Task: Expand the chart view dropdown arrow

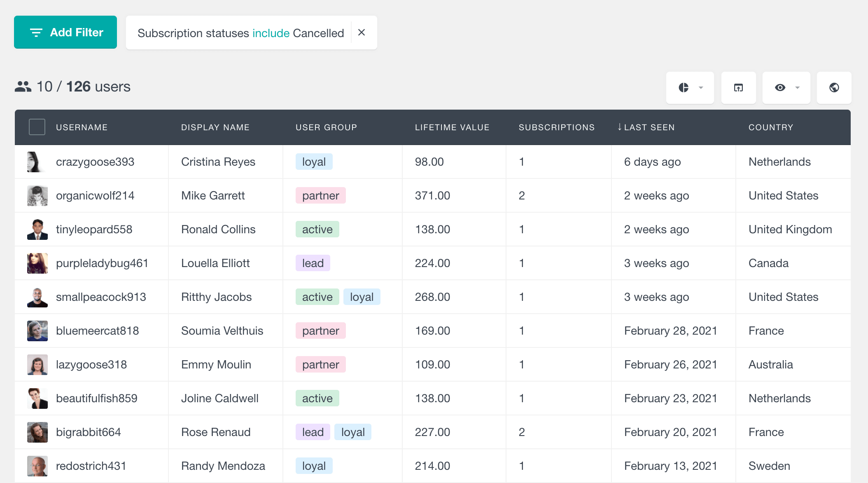Action: point(701,88)
